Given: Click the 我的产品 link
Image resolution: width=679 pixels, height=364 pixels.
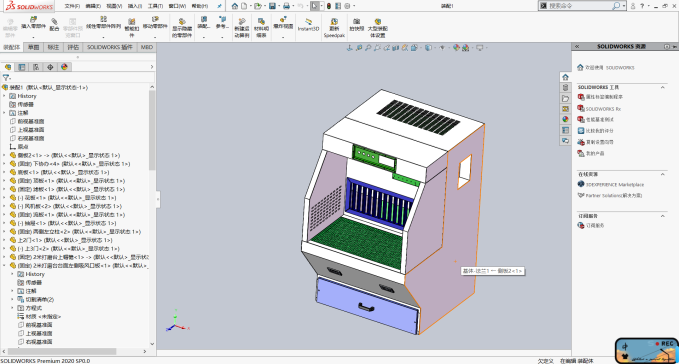Looking at the screenshot, I should click(x=595, y=153).
